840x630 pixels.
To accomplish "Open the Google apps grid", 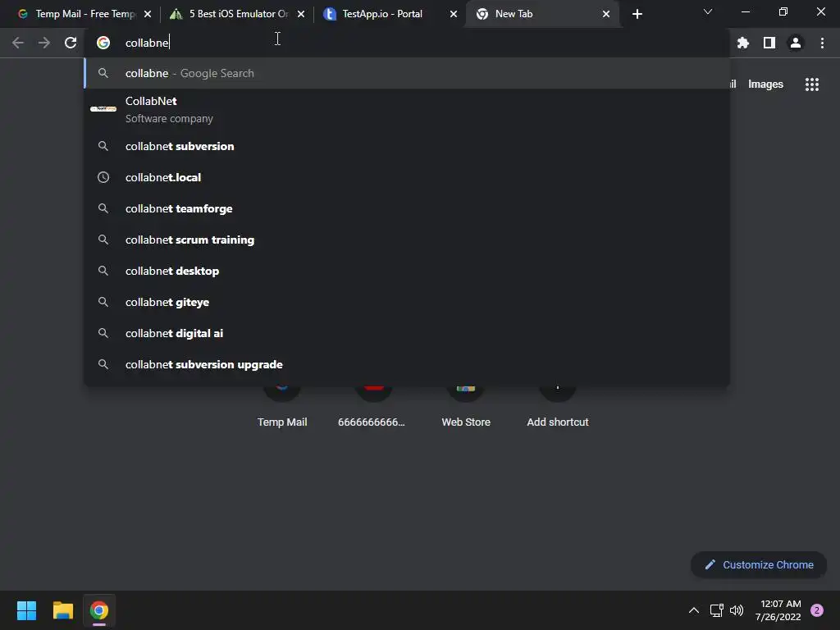I will pyautogui.click(x=811, y=84).
